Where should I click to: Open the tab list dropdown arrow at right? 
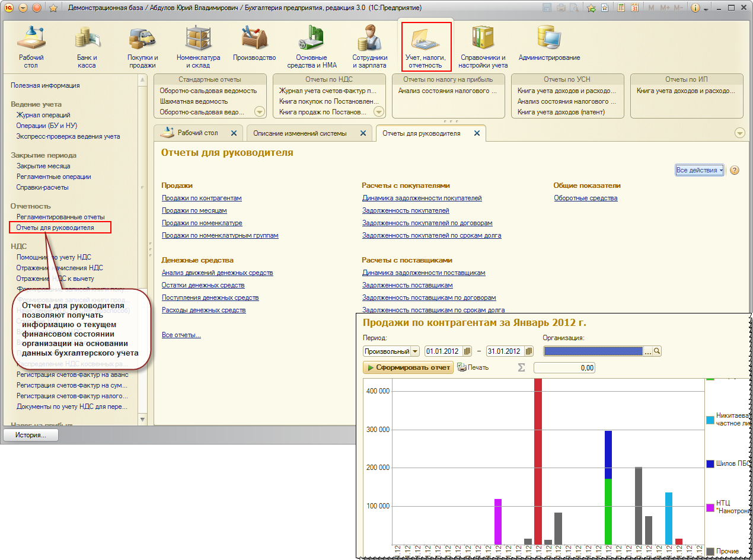(739, 133)
